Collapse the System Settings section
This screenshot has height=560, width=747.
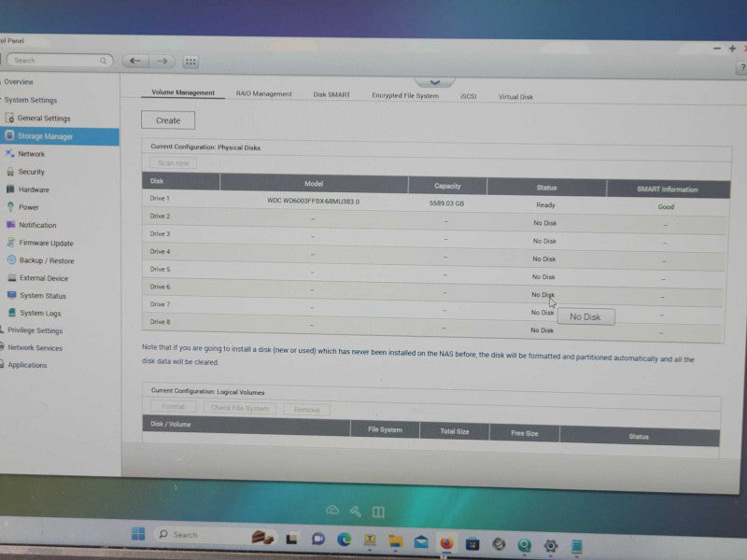tap(30, 100)
